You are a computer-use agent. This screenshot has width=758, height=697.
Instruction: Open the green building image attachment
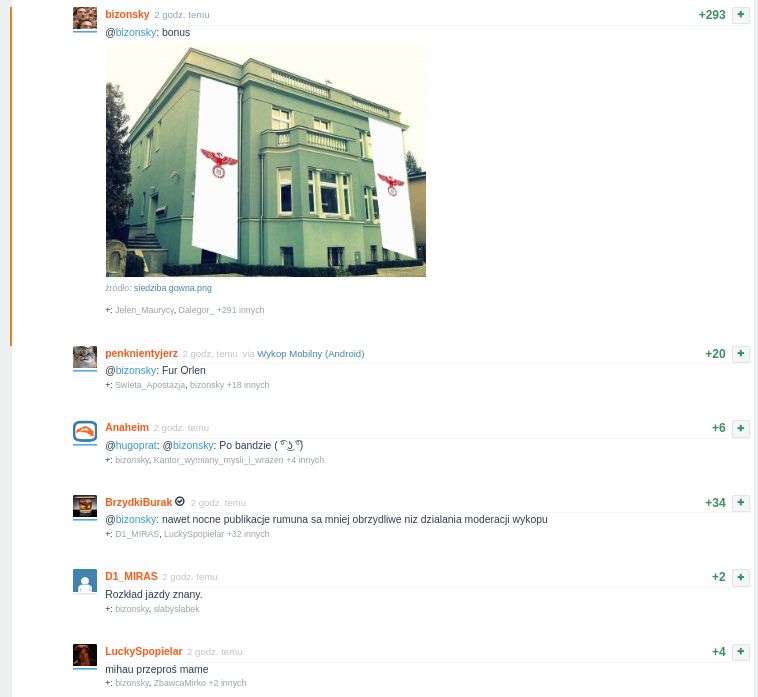click(x=265, y=161)
